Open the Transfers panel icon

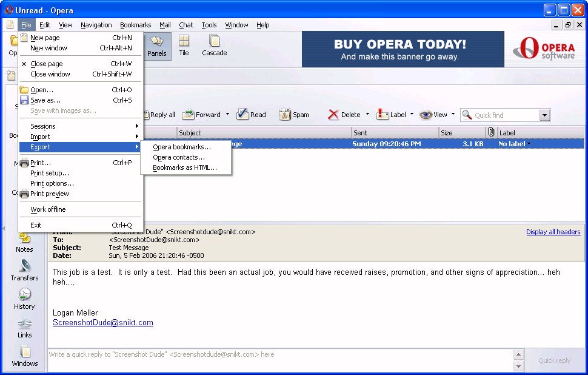coord(24,271)
